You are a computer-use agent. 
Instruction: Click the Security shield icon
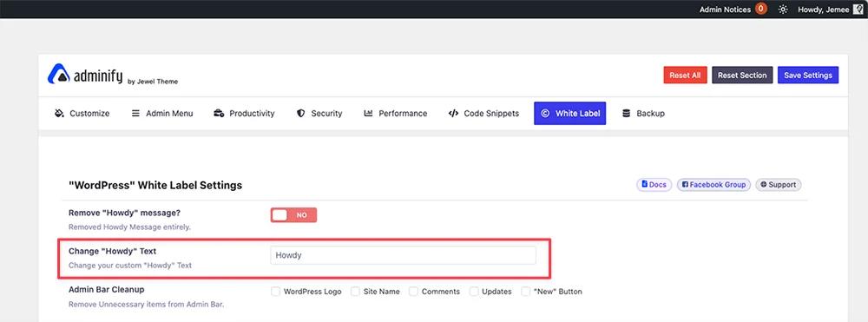pyautogui.click(x=300, y=114)
